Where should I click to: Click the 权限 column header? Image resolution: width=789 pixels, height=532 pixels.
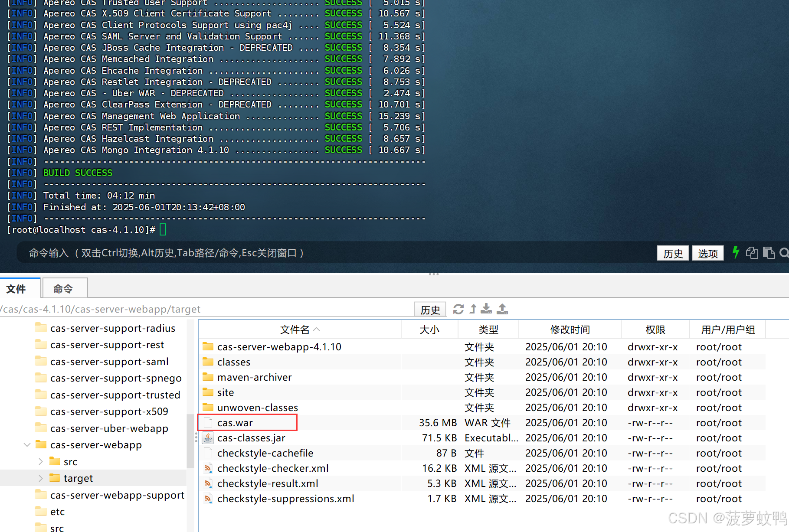coord(655,330)
